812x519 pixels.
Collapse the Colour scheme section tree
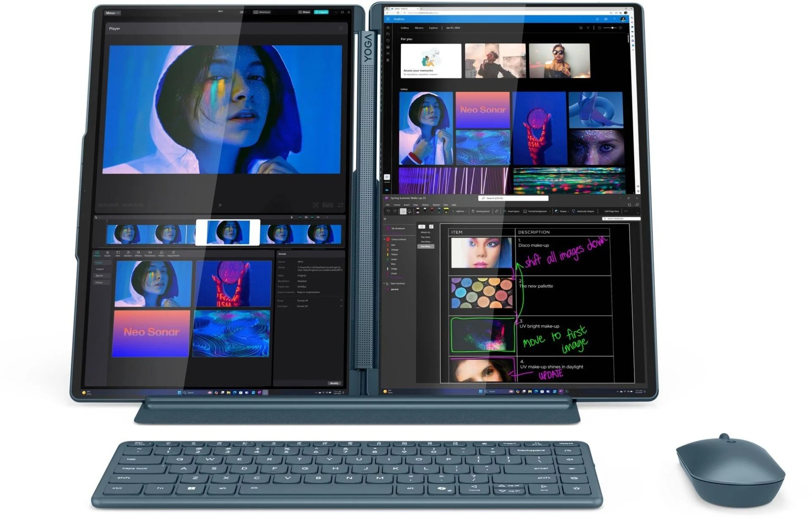tap(384, 239)
